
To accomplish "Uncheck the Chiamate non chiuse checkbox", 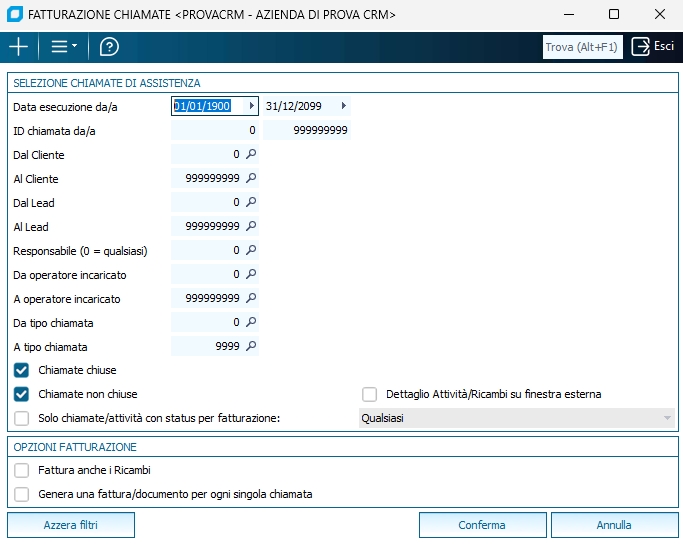I will tap(21, 394).
